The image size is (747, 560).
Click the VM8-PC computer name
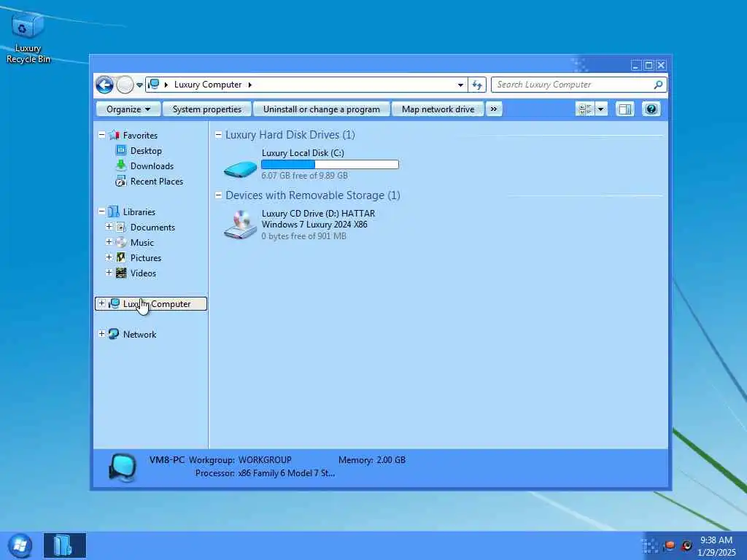pyautogui.click(x=167, y=460)
